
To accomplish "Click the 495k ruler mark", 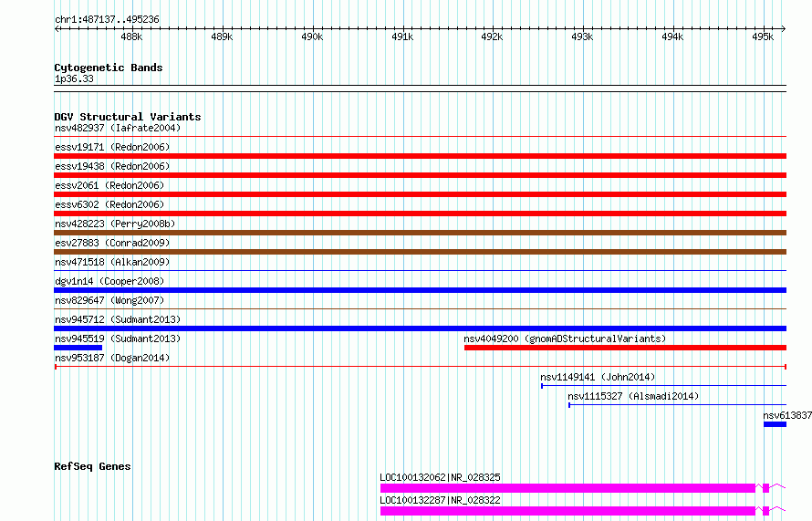I will coord(763,36).
